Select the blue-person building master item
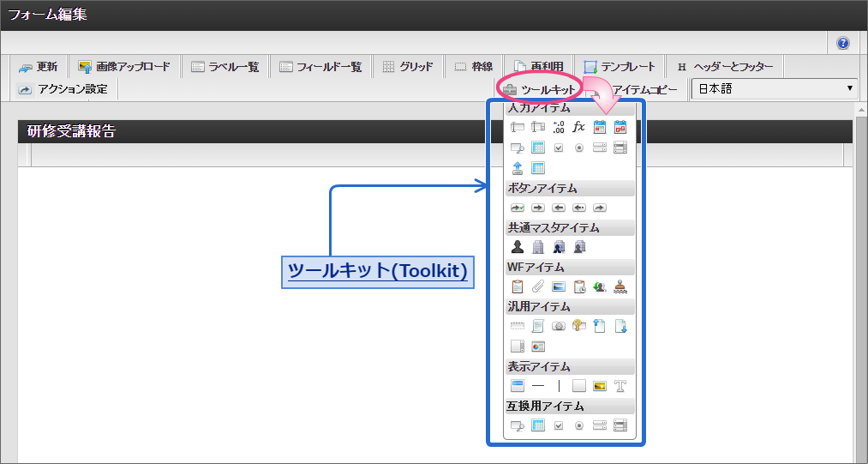 point(559,247)
